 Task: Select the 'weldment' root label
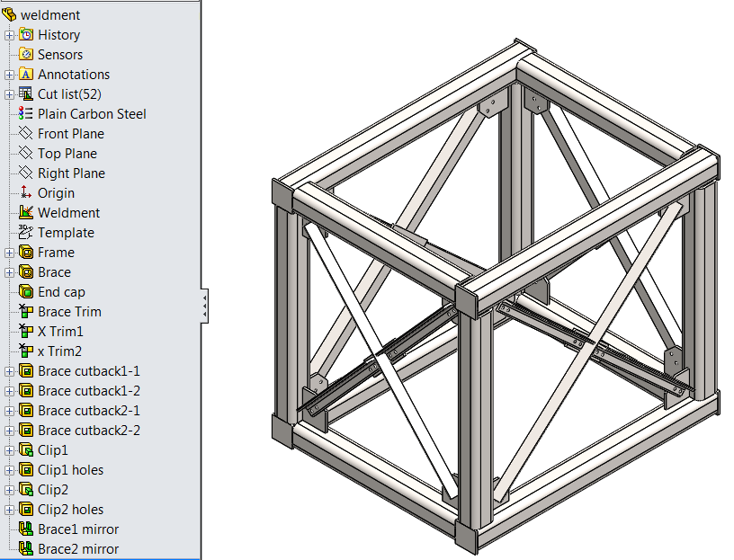[x=50, y=15]
